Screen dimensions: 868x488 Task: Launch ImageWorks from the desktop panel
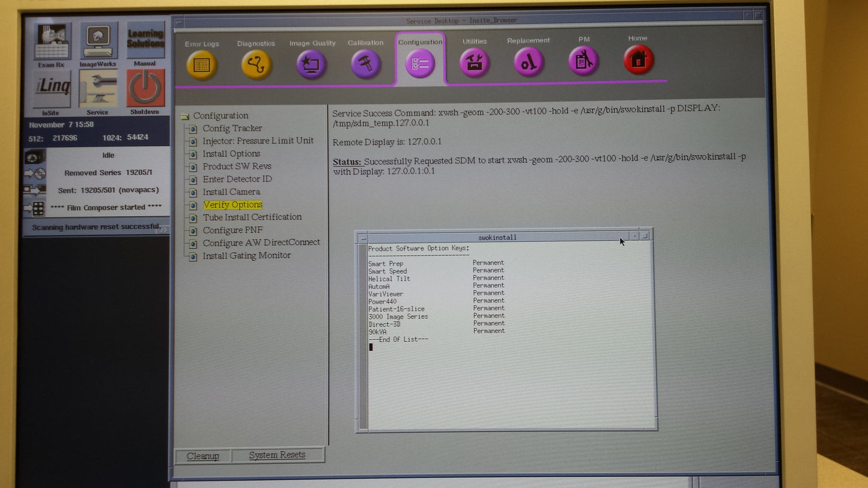98,42
